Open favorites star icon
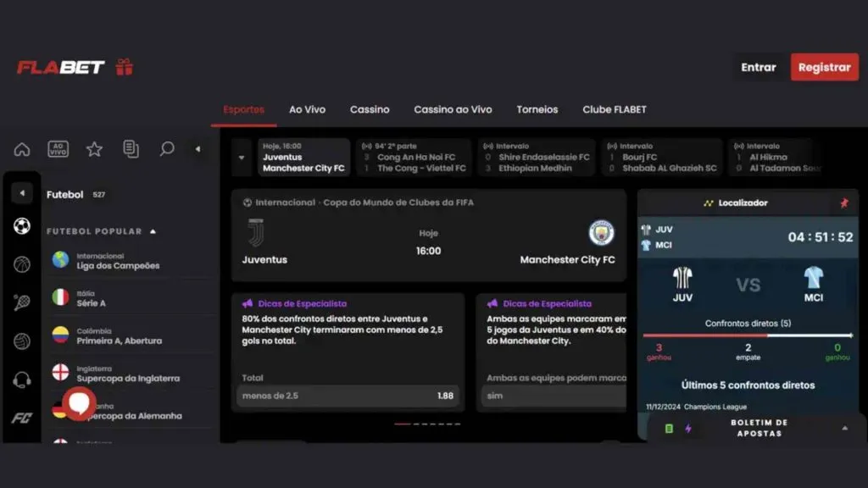The height and width of the screenshot is (488, 868). click(94, 149)
